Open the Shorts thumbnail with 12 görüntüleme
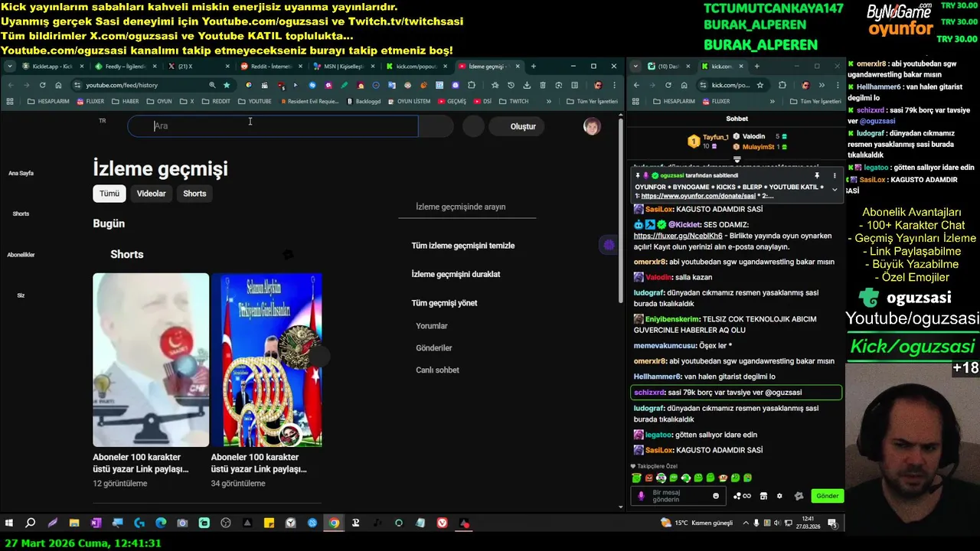The image size is (980, 551). (x=151, y=360)
